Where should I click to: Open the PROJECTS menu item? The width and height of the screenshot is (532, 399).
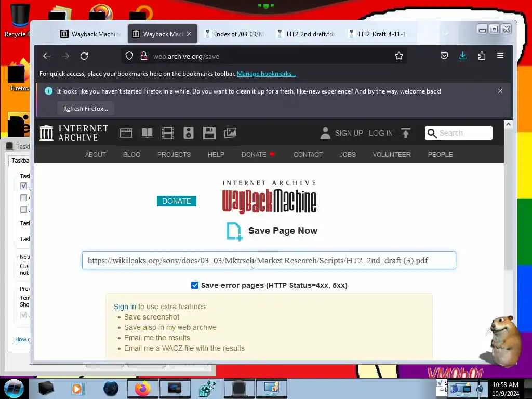(174, 155)
